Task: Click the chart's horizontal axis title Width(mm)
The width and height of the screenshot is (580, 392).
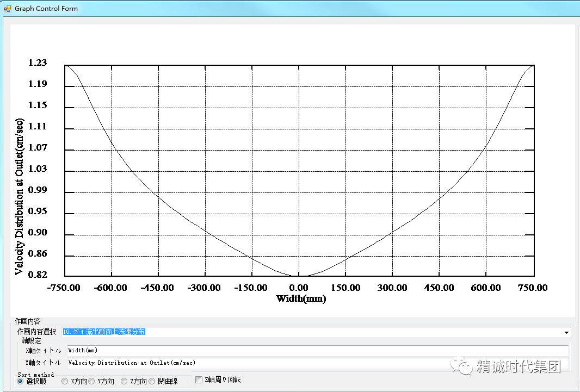Action: coord(301,298)
